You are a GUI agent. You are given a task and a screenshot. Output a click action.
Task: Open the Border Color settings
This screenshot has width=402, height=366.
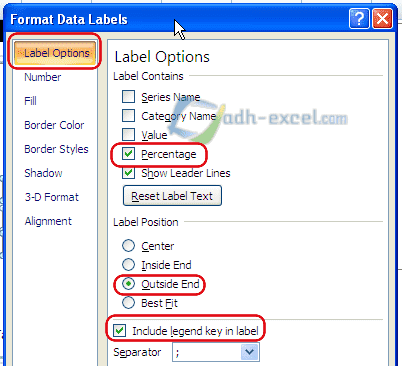point(54,125)
